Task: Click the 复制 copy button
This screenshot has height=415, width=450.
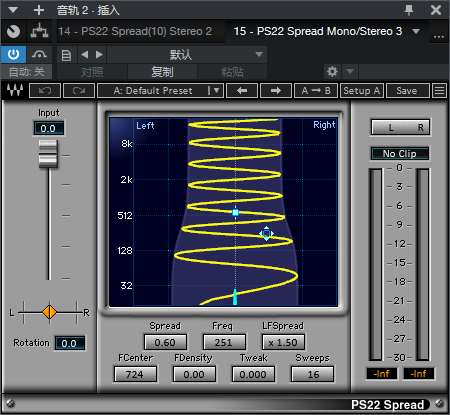Action: click(162, 72)
